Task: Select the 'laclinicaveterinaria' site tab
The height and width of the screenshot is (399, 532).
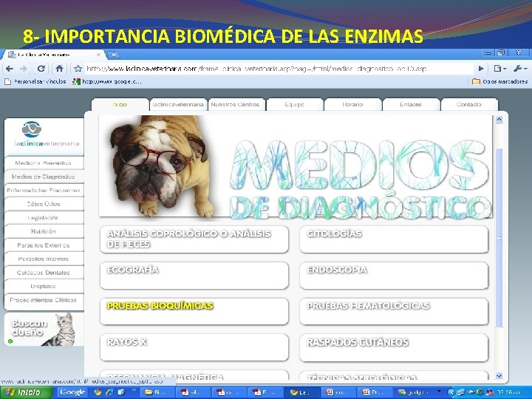Action: pyautogui.click(x=178, y=104)
